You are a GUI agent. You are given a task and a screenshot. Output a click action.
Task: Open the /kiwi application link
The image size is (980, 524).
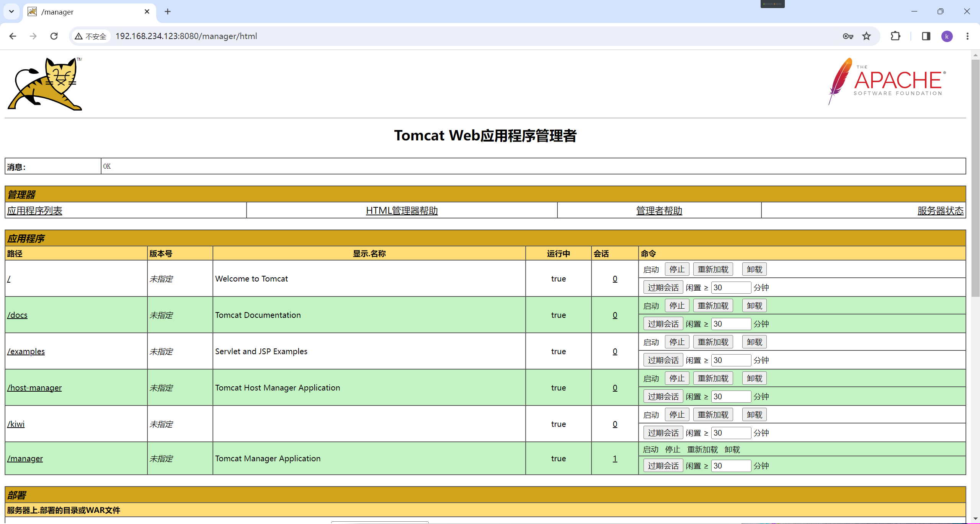(x=16, y=424)
